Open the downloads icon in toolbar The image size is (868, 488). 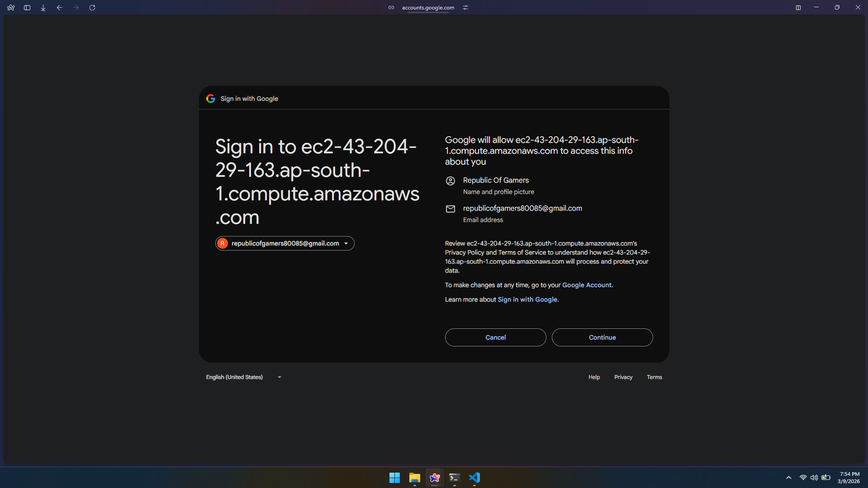tap(43, 8)
